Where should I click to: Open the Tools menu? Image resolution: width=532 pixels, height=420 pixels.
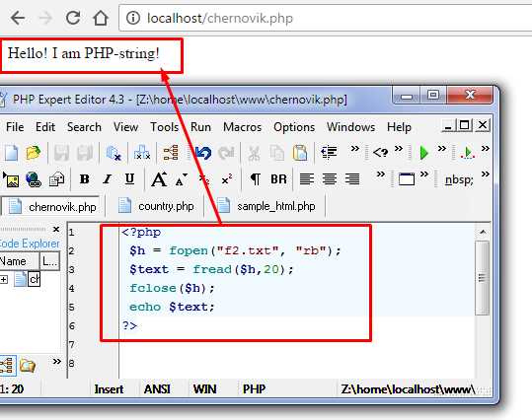(x=164, y=127)
